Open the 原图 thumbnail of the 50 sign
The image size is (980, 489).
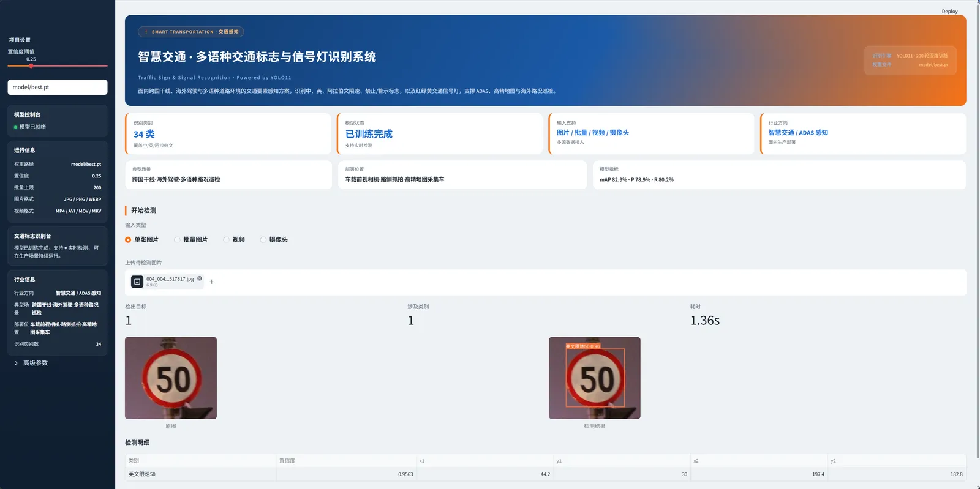tap(171, 378)
